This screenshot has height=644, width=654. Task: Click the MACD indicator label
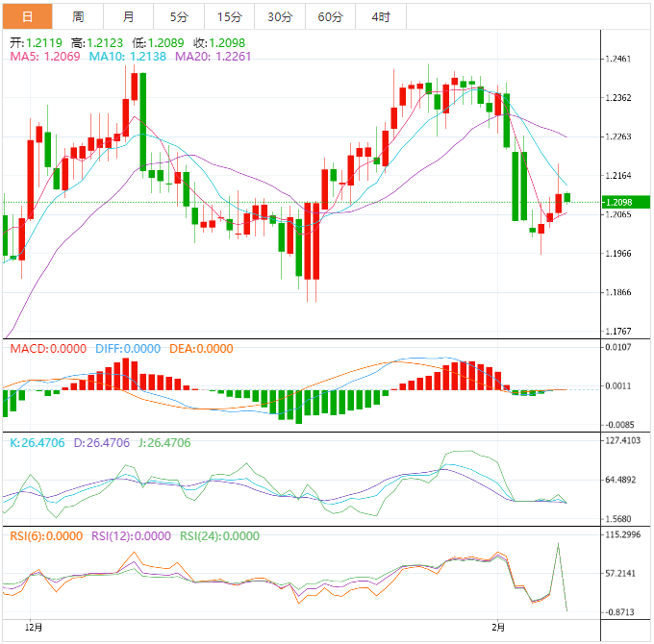[47, 348]
